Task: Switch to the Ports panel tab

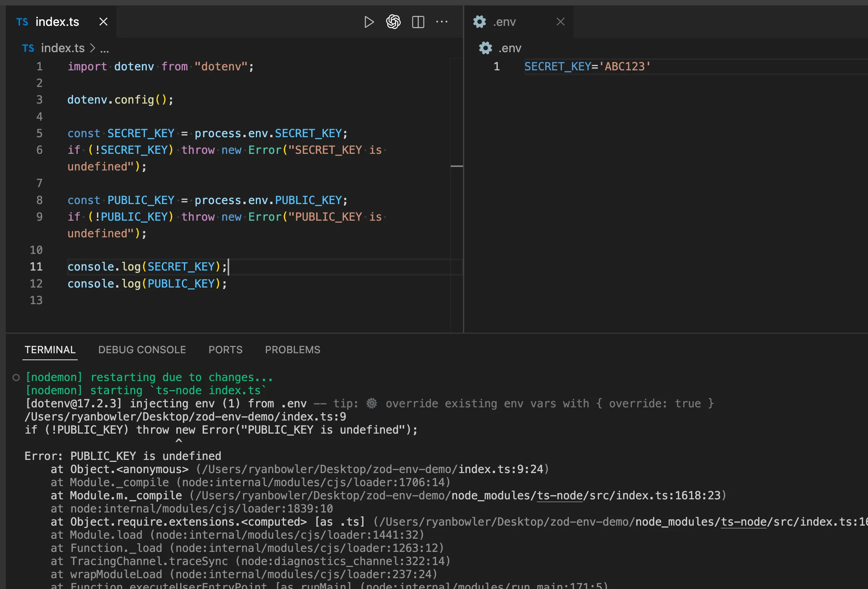Action: pyautogui.click(x=225, y=350)
